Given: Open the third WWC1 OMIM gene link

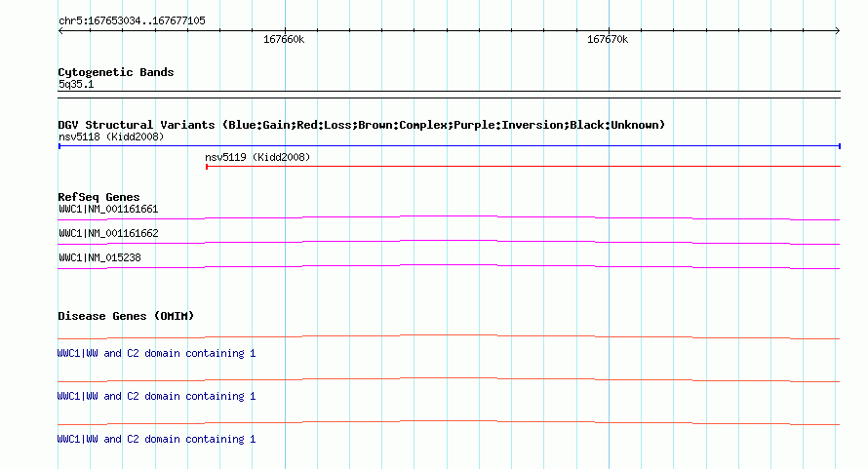Looking at the screenshot, I should (157, 439).
